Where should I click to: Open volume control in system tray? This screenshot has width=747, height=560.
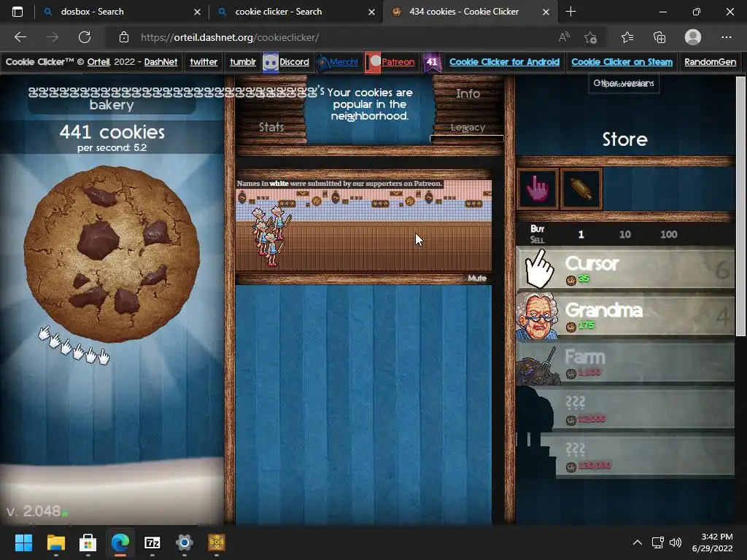[x=676, y=542]
